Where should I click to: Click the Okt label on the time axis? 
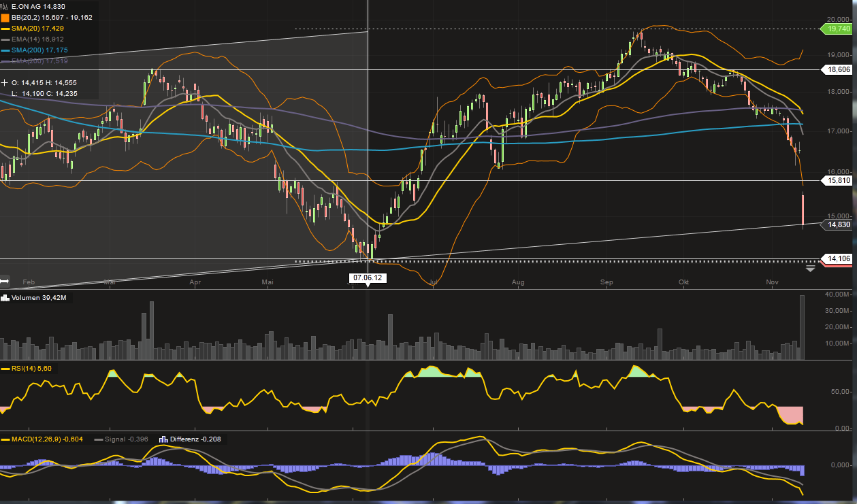[x=683, y=281]
